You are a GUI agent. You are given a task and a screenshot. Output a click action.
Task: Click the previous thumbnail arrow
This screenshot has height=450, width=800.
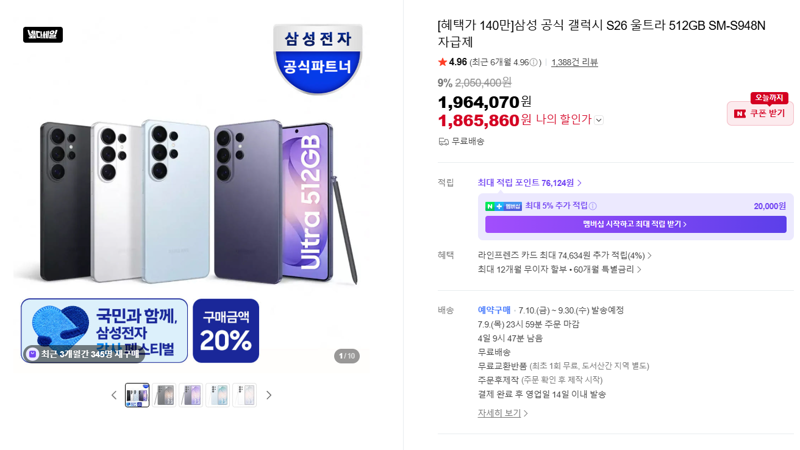(x=114, y=395)
